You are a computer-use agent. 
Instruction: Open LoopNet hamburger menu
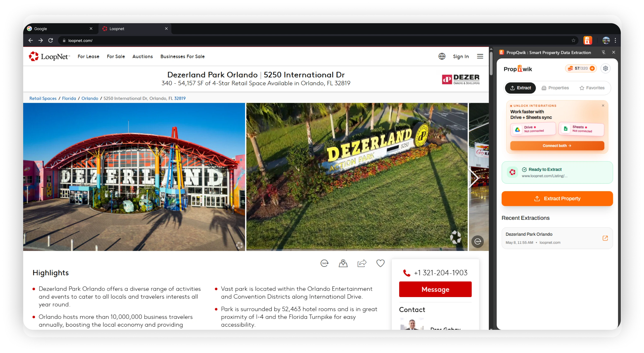(x=480, y=56)
